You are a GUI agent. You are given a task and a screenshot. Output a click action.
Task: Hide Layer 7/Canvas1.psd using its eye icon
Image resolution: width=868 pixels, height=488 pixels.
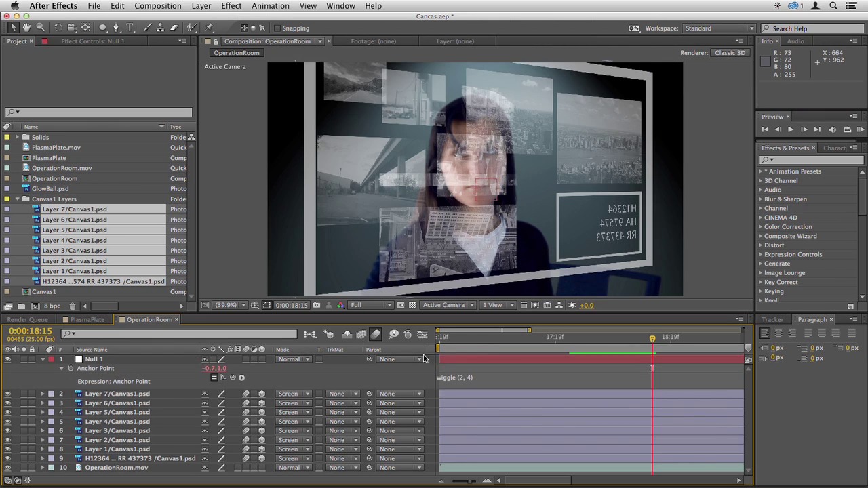click(x=7, y=394)
